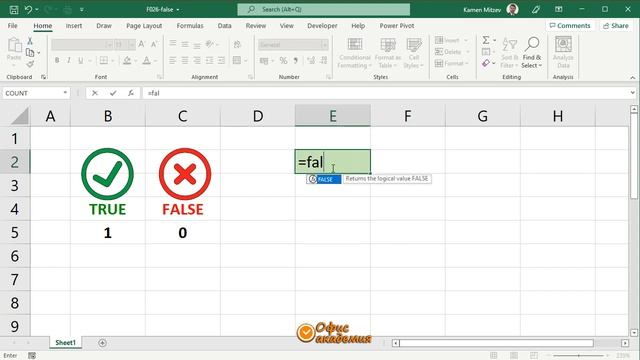Click the Orientation text angle icon
The width and height of the screenshot is (640, 360).
(209, 44)
